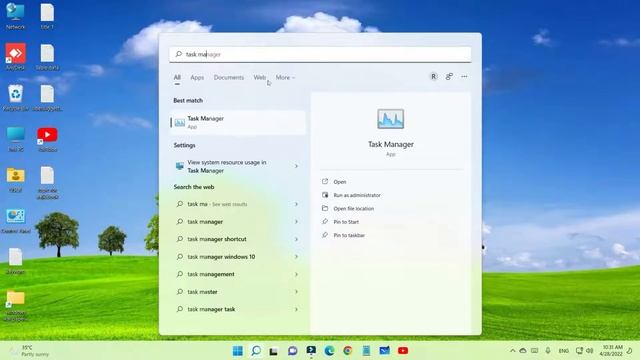Image resolution: width=640 pixels, height=360 pixels.
Task: Select the Network desktop icon
Action: coord(15,16)
